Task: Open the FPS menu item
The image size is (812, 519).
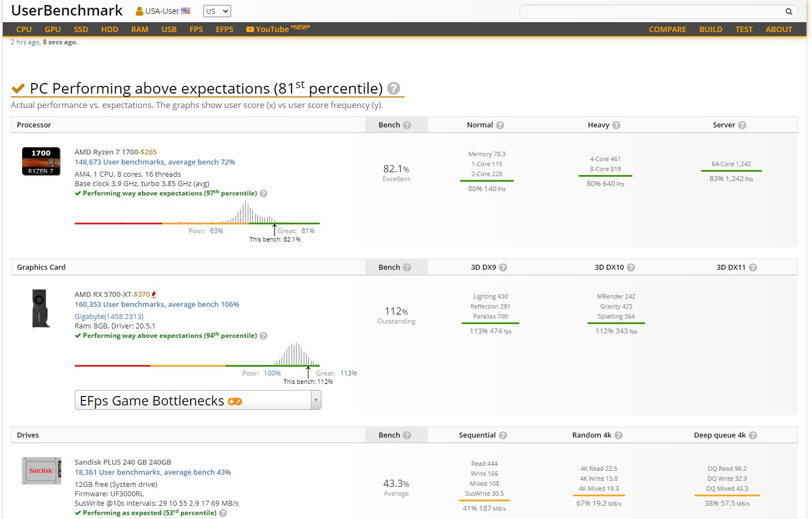Action: (196, 29)
